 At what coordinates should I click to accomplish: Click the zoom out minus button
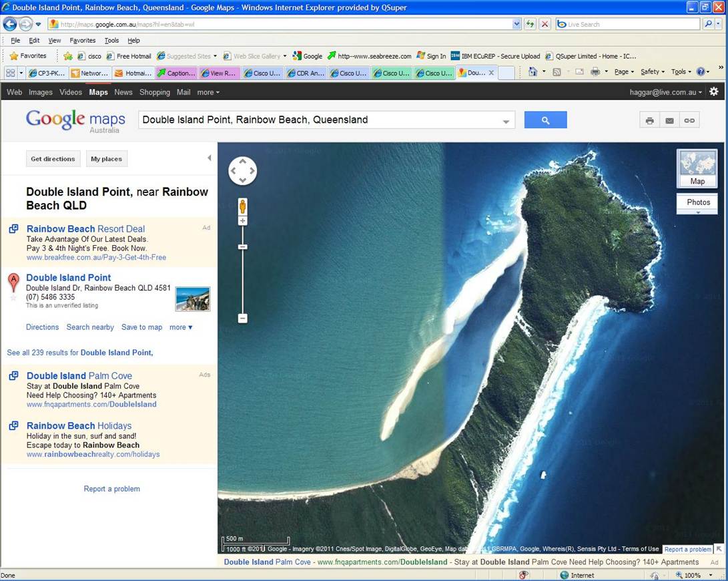click(243, 319)
